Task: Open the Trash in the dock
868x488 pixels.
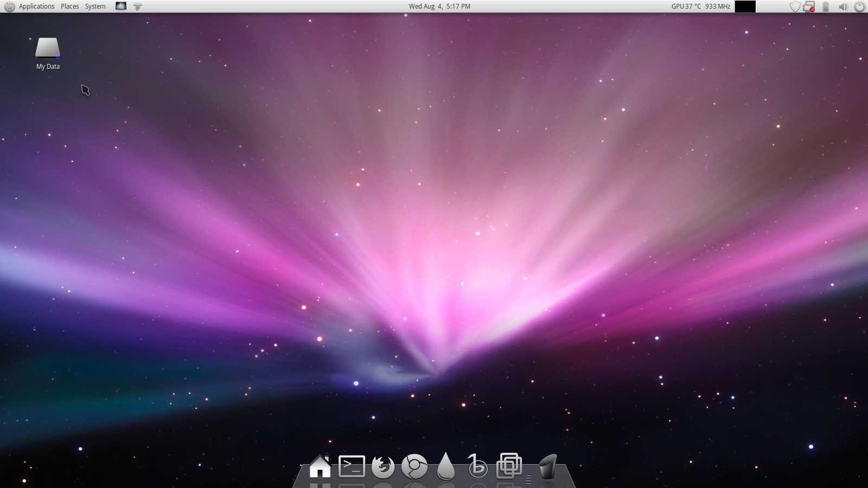Action: [547, 466]
